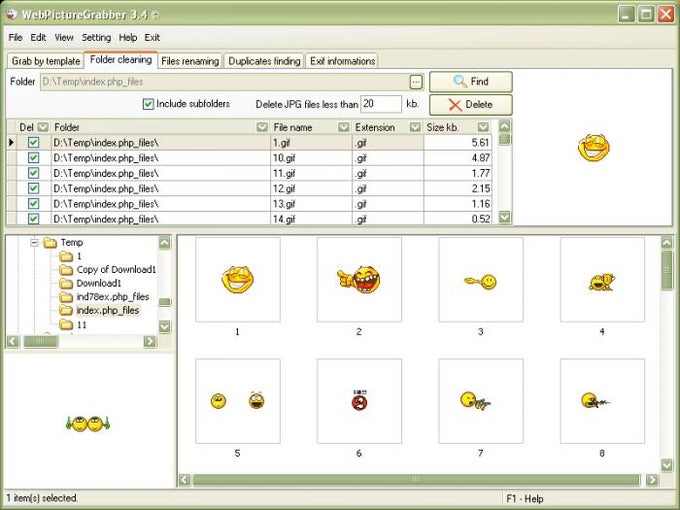
Task: Click thumbnail pane scroll right arrow
Action: click(x=652, y=480)
